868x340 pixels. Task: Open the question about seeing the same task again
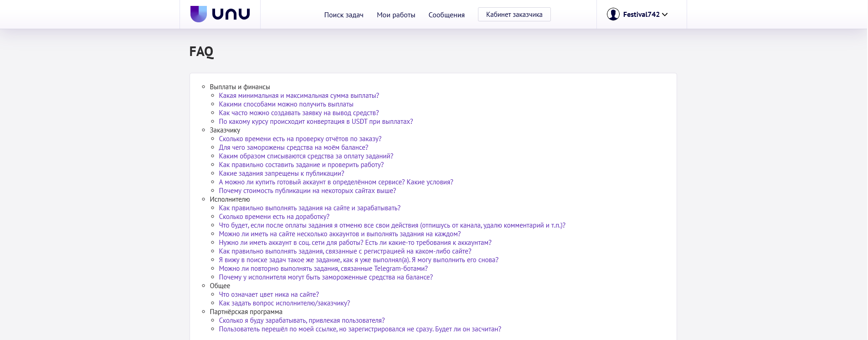tap(359, 260)
